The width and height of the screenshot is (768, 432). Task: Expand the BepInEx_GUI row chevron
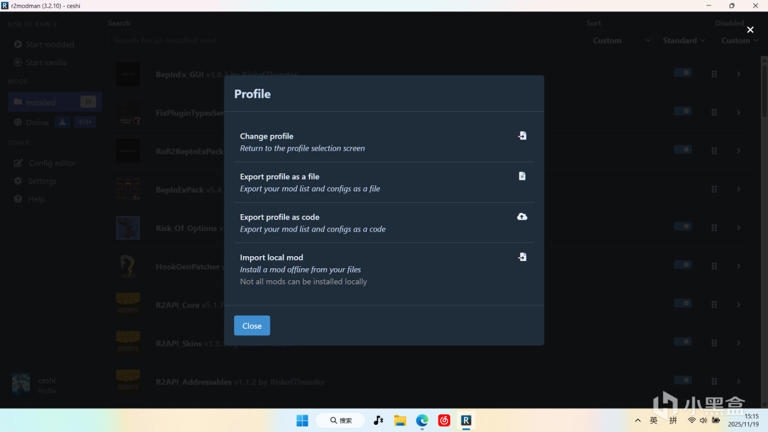pyautogui.click(x=739, y=74)
